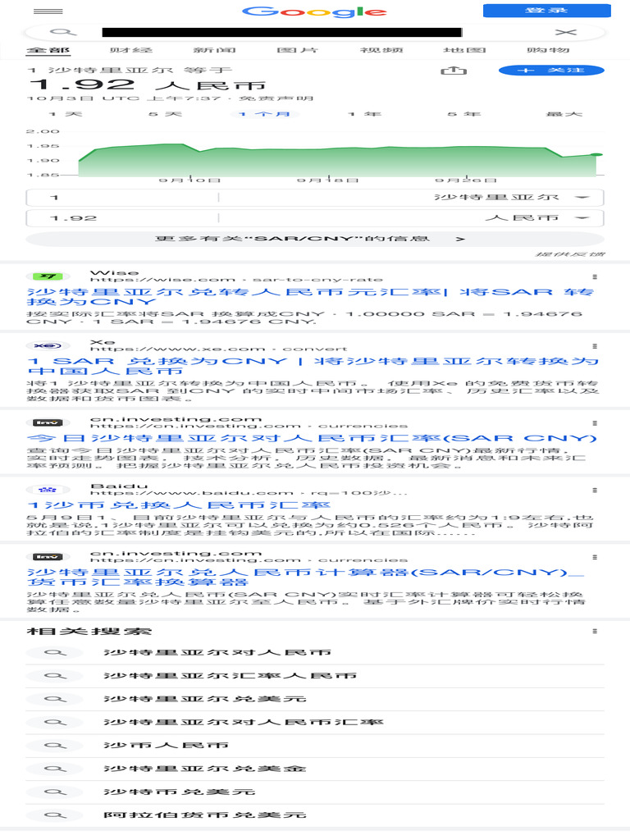Search related 阿拉伯货币兑美元
This screenshot has width=630, height=840.
click(315, 815)
